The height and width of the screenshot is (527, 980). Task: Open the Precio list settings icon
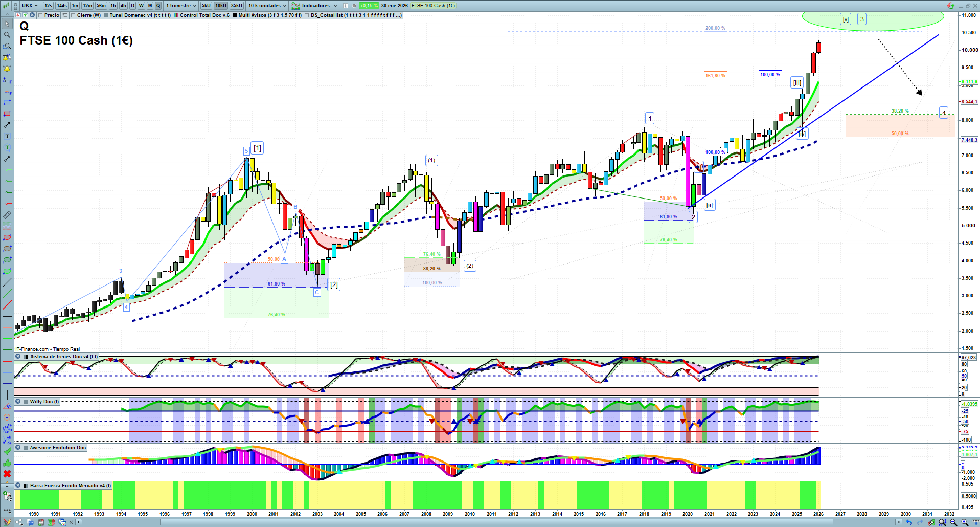[x=65, y=15]
